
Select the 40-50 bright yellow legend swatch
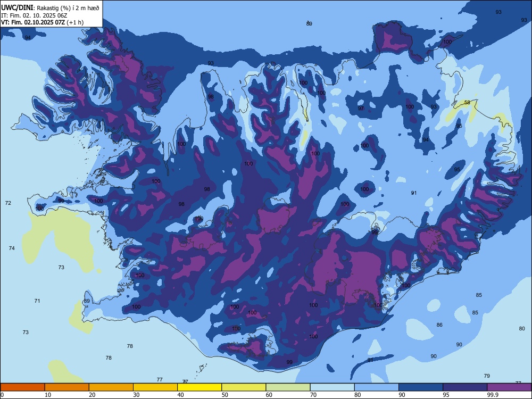(199, 387)
